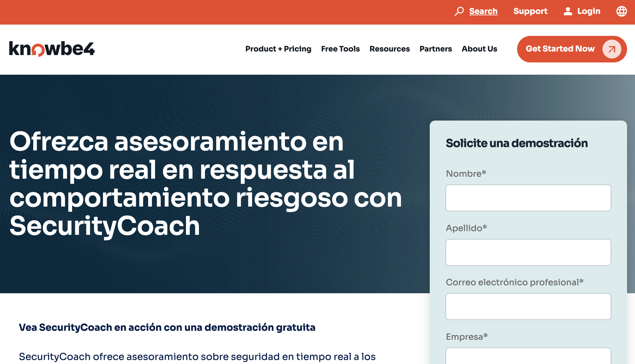The height and width of the screenshot is (364, 635).
Task: Open the globe language selector icon
Action: (621, 11)
